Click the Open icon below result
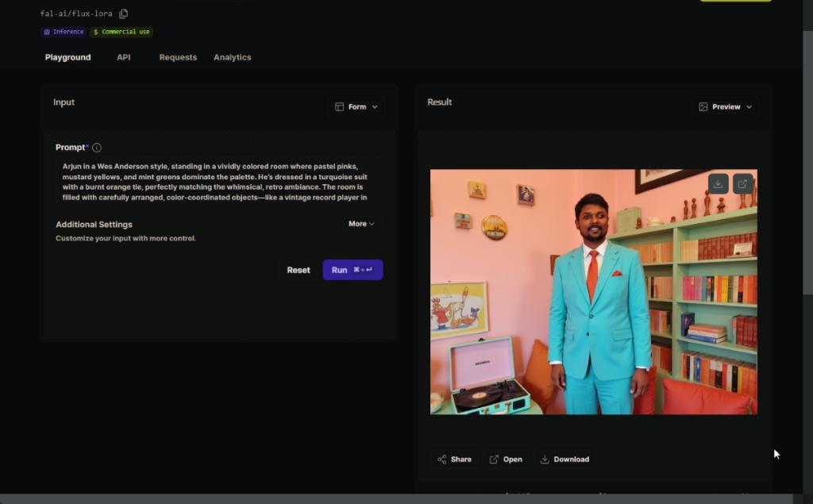This screenshot has height=504, width=813. [x=494, y=460]
